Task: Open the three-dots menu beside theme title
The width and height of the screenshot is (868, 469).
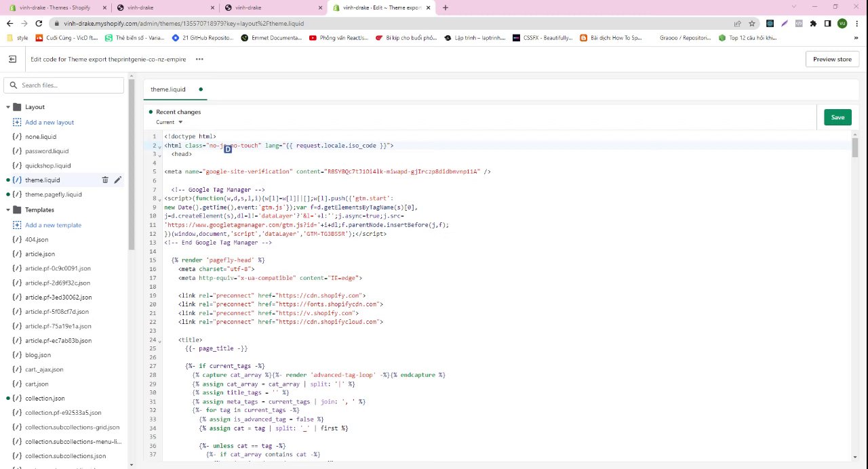Action: tap(199, 59)
